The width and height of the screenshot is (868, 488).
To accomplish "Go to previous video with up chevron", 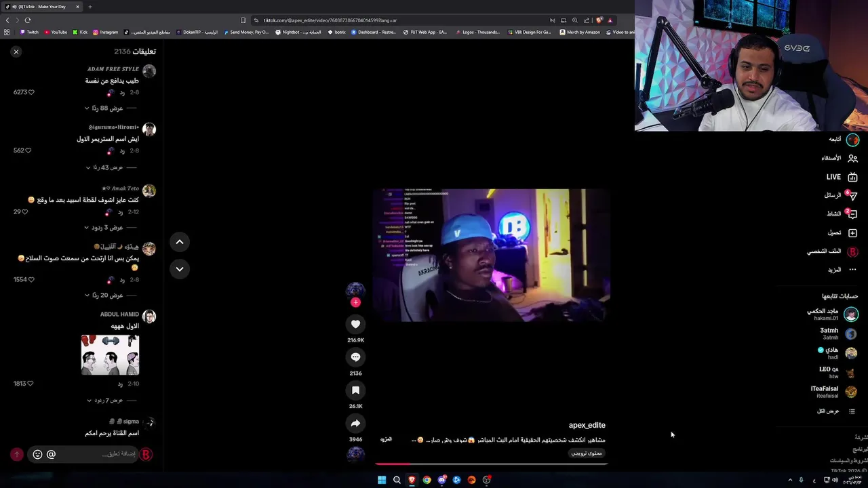I will click(180, 242).
